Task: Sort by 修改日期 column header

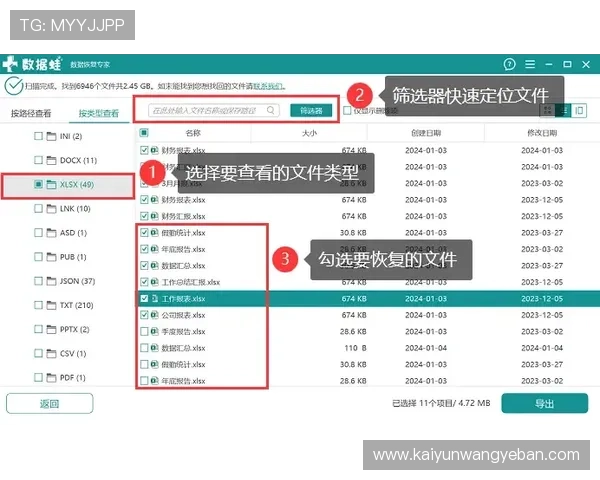Action: point(542,133)
